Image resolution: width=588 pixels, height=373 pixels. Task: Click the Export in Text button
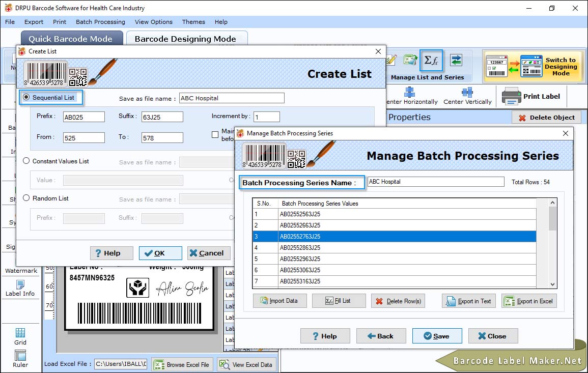469,301
